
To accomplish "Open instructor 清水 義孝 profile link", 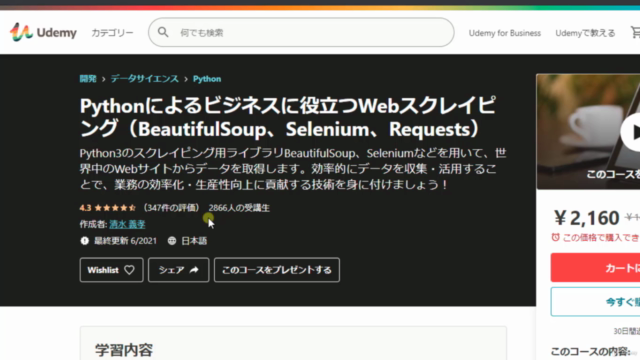I will point(127,224).
